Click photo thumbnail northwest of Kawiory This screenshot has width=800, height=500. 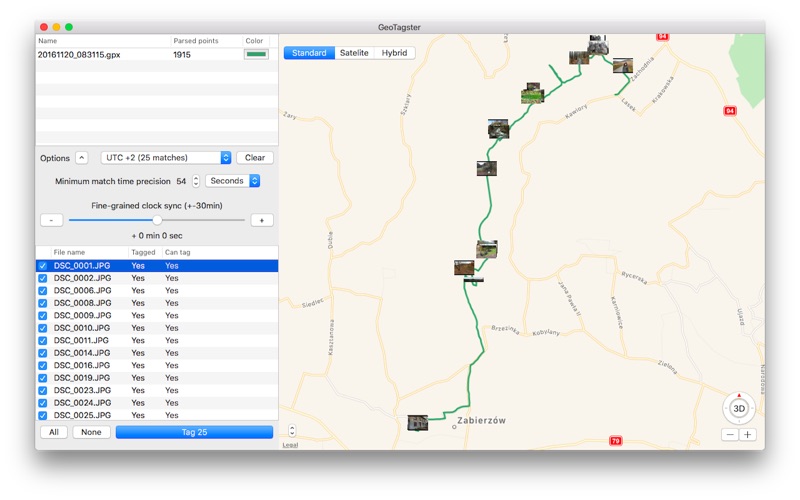click(532, 94)
